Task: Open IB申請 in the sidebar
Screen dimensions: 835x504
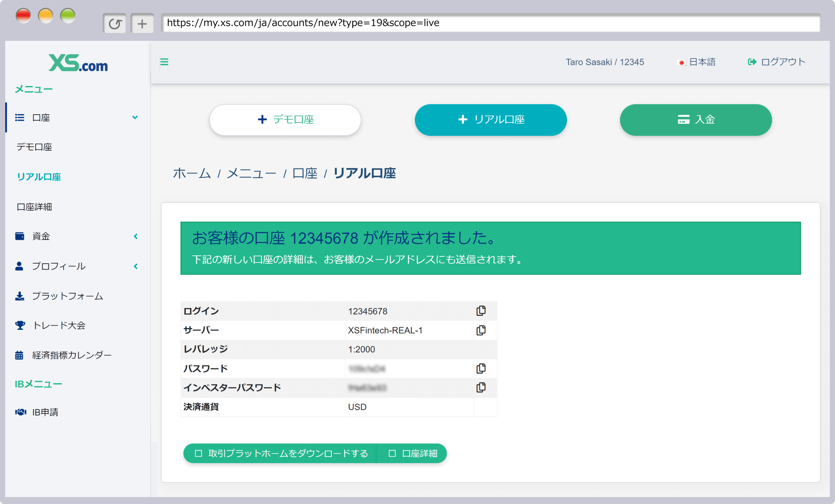Action: pos(45,412)
